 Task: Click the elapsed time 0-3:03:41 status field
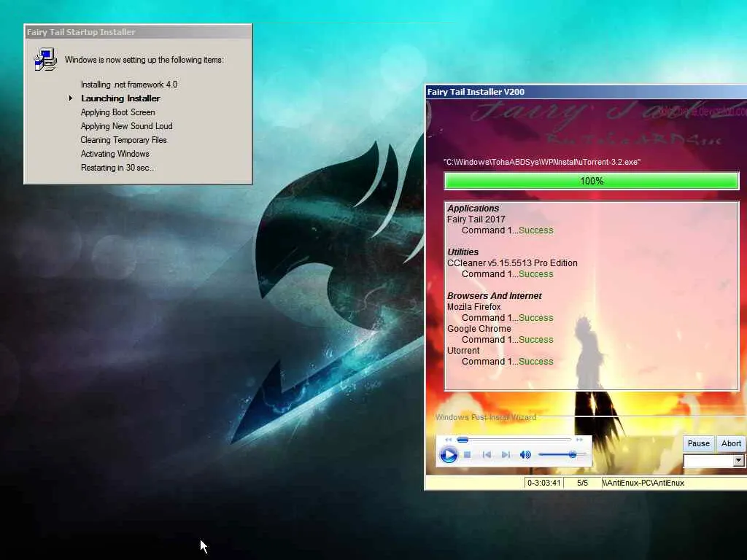[543, 483]
